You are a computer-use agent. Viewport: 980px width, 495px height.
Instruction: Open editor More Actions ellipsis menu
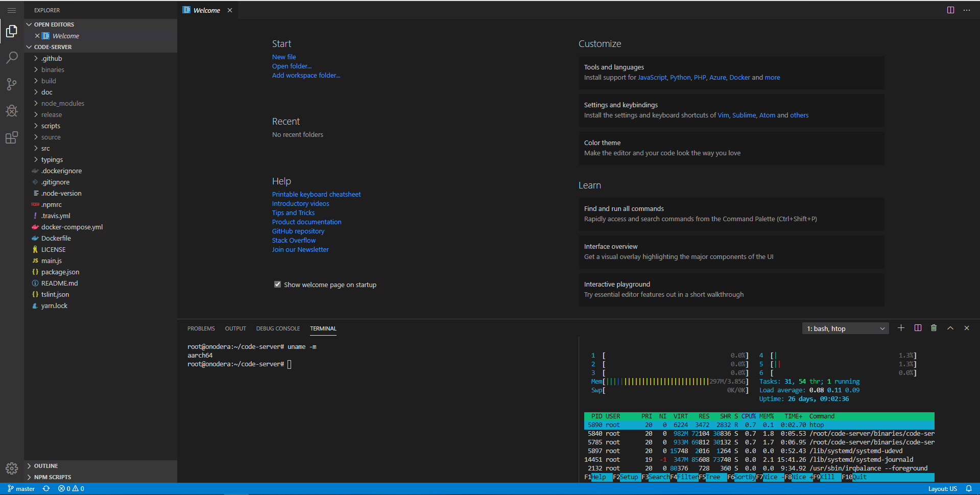point(967,10)
